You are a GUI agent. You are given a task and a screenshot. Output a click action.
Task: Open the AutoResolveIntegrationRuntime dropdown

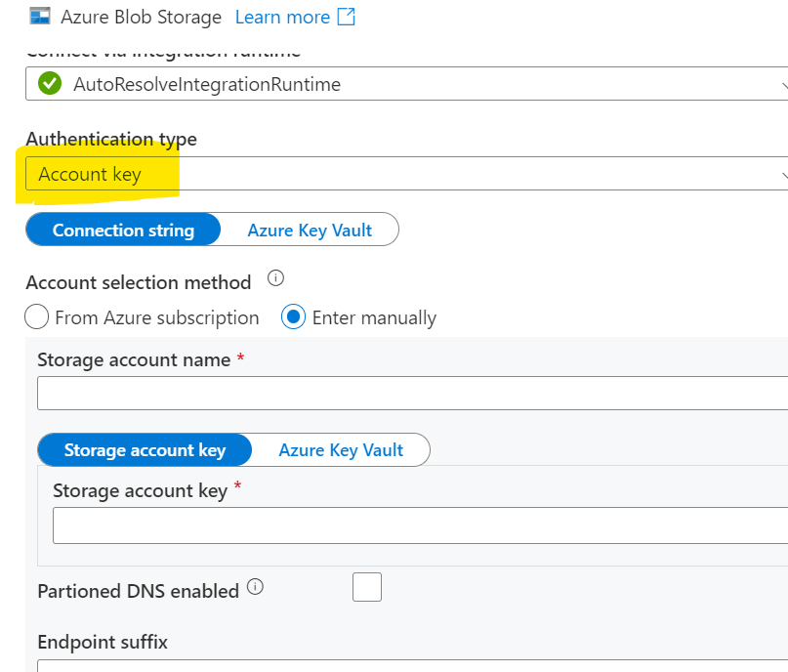(406, 83)
